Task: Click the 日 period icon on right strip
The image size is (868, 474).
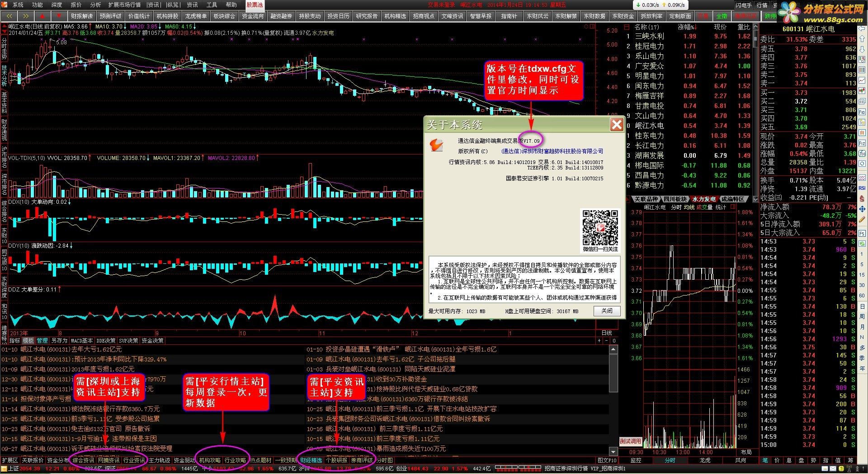Action: click(863, 306)
